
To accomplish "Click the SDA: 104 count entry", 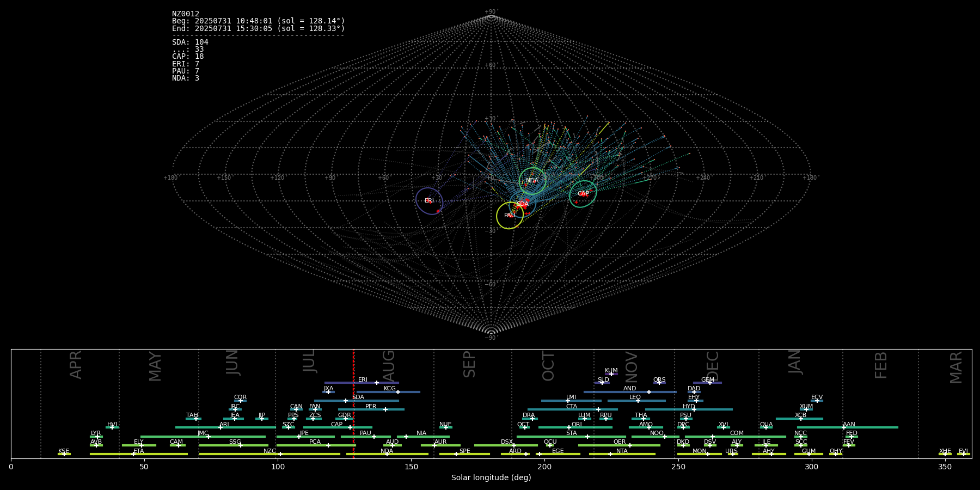I will pos(190,42).
